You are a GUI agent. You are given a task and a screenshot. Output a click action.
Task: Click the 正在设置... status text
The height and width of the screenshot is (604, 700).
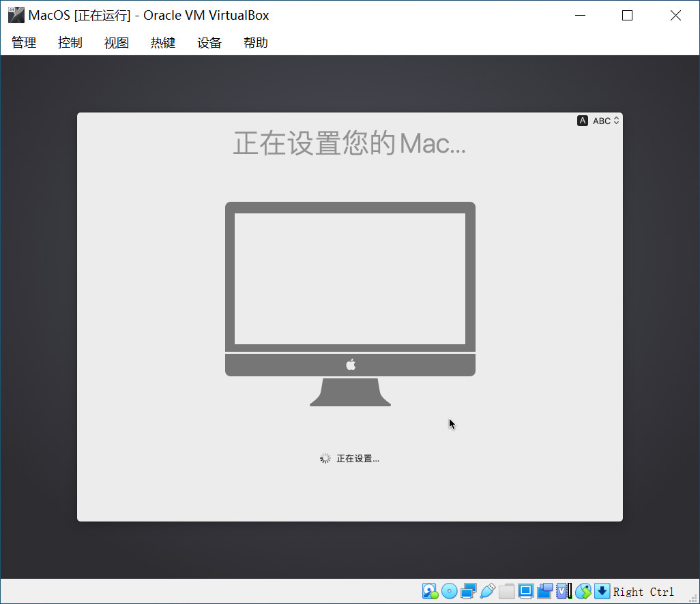point(358,459)
